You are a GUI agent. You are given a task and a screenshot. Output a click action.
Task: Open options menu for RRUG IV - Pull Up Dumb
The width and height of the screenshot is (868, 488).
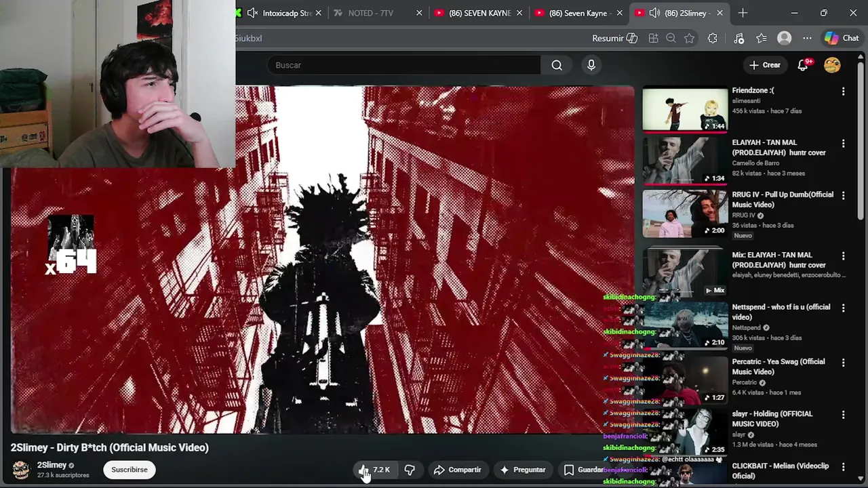843,195
